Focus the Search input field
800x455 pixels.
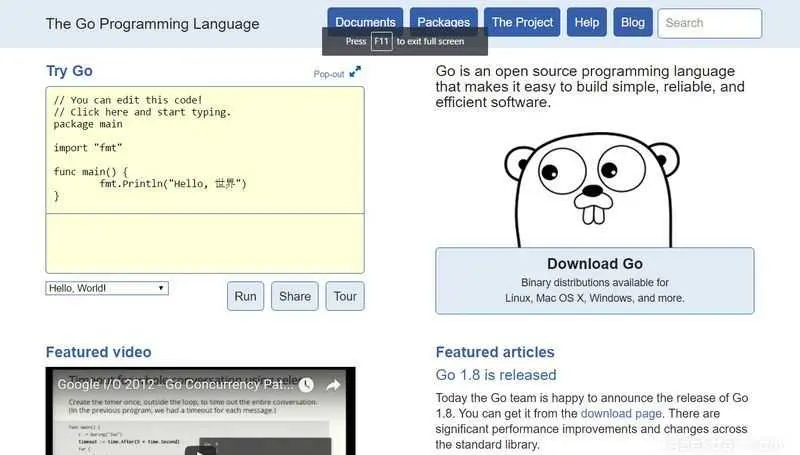[x=710, y=23]
